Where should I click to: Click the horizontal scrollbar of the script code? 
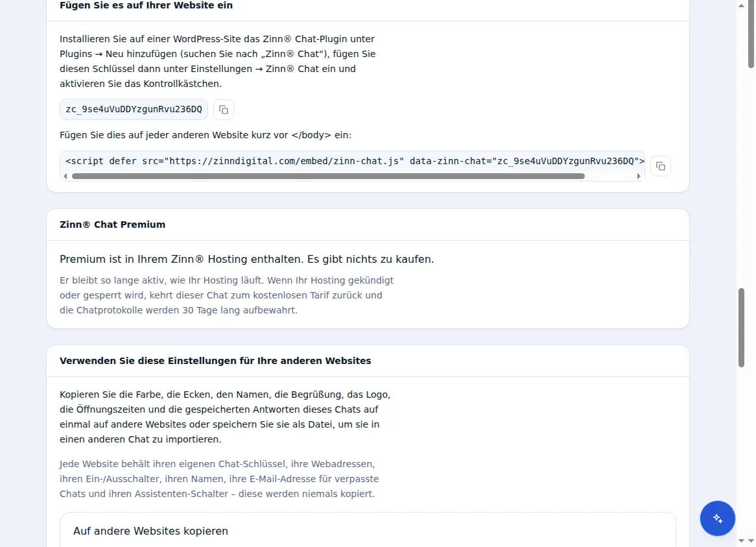point(328,176)
